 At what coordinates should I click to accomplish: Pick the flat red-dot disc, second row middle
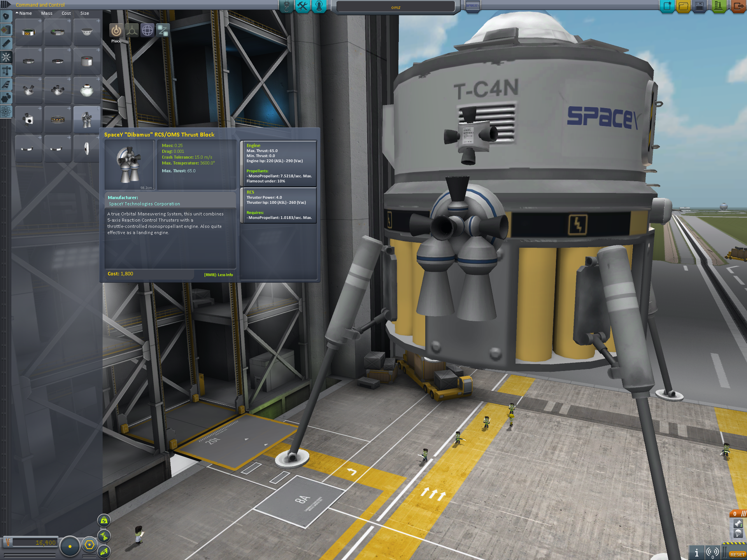(58, 61)
